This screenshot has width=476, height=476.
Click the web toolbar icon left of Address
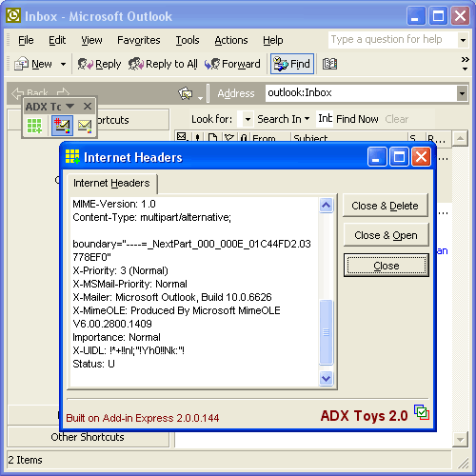186,93
